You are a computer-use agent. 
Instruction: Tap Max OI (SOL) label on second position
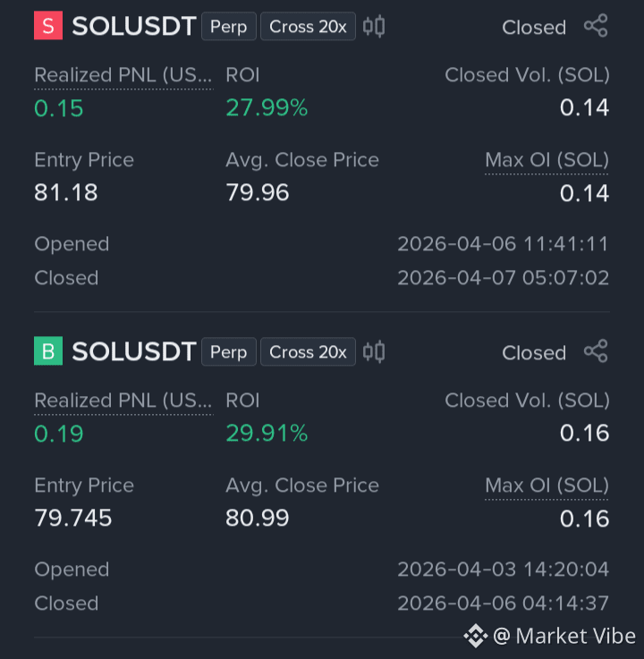click(x=547, y=486)
